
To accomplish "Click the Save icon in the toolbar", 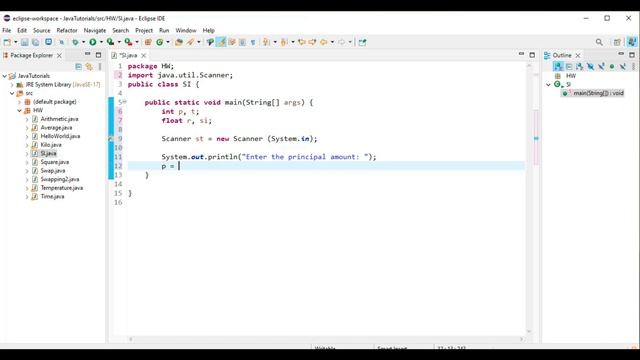I will 24,42.
